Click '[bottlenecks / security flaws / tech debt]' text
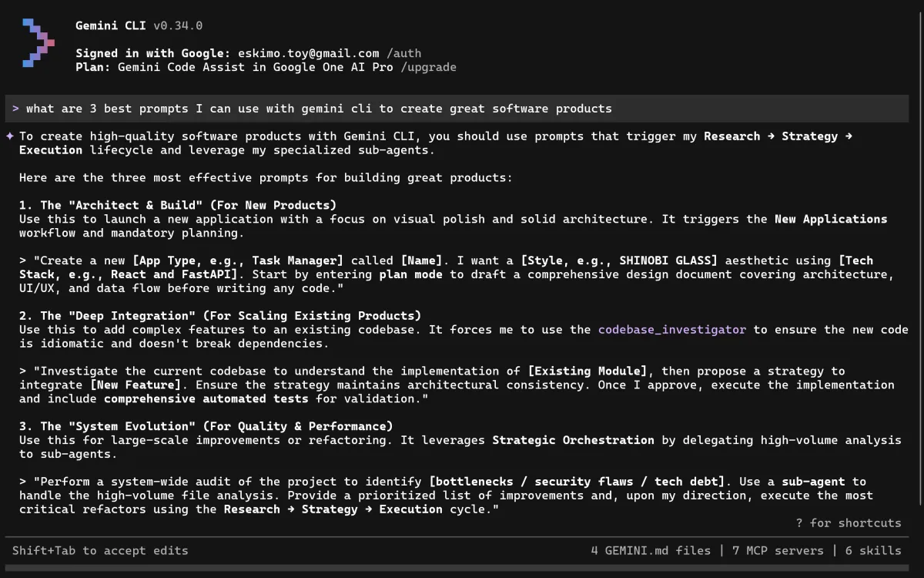 (577, 481)
